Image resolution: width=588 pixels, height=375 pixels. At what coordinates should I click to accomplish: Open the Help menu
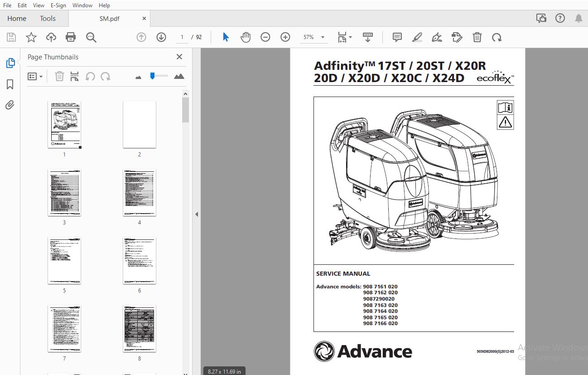point(104,5)
